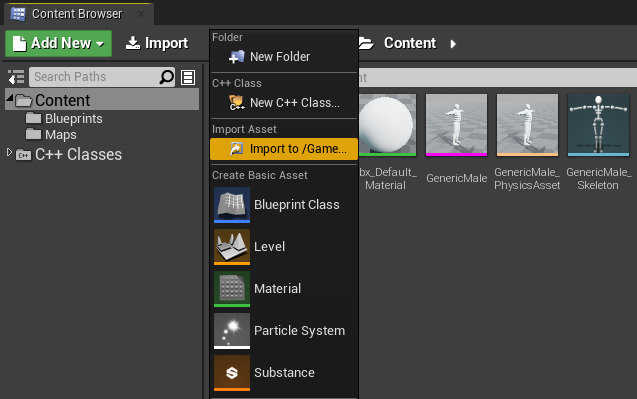Create a Substance asset
Image resolution: width=637 pixels, height=399 pixels.
pyautogui.click(x=284, y=373)
